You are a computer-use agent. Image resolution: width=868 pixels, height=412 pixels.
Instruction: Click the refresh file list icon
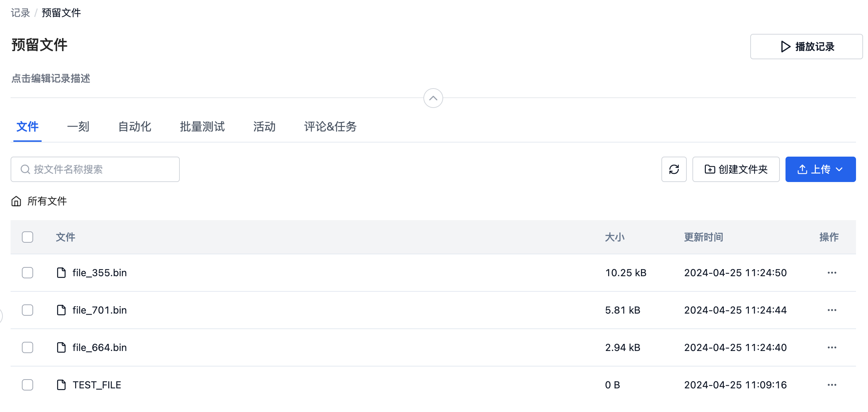[x=674, y=169]
